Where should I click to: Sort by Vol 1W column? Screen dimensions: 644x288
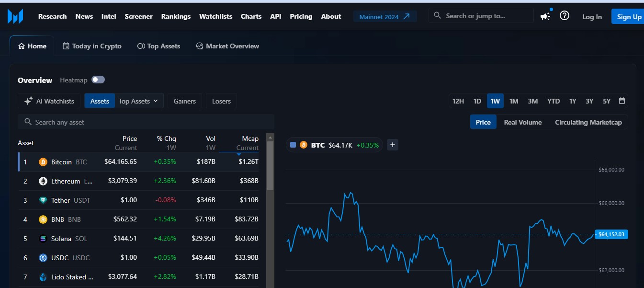211,143
